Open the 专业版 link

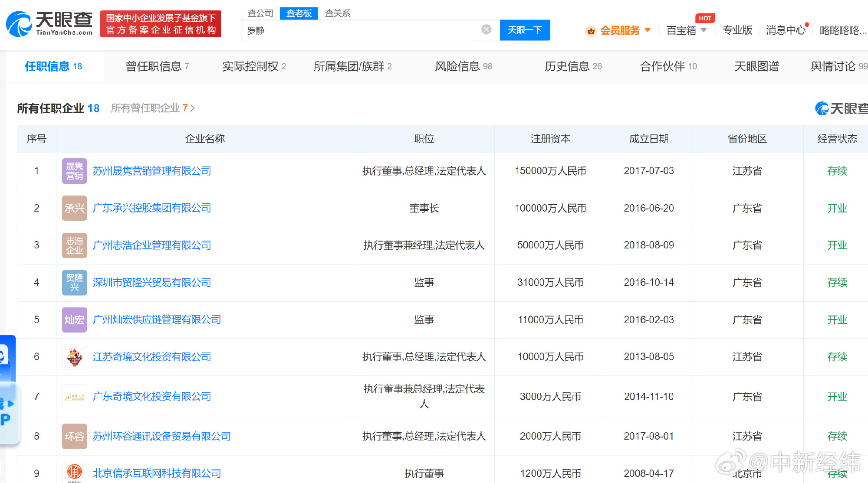737,30
